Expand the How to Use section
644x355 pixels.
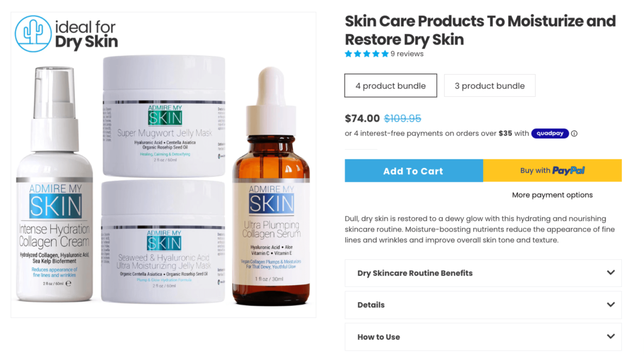tap(483, 337)
